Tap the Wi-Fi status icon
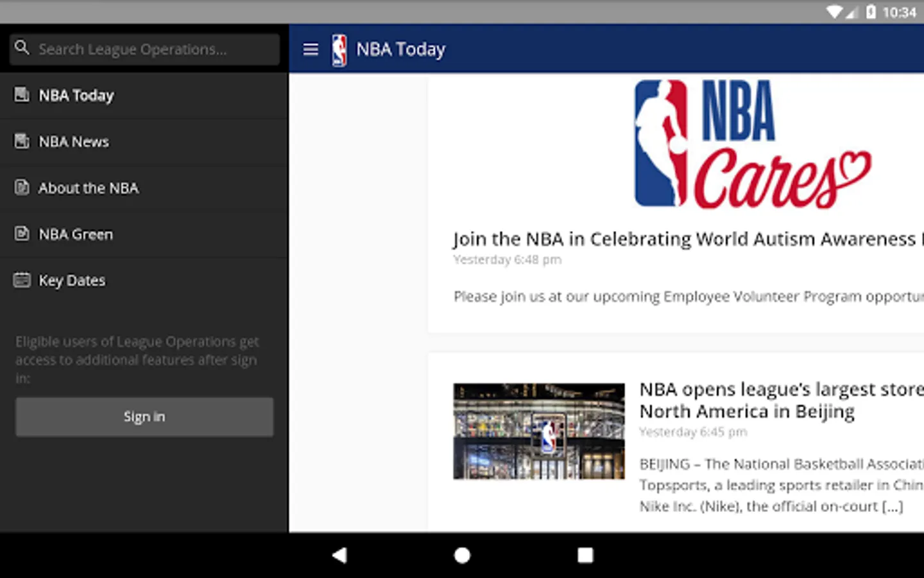Image resolution: width=924 pixels, height=578 pixels. (x=835, y=12)
